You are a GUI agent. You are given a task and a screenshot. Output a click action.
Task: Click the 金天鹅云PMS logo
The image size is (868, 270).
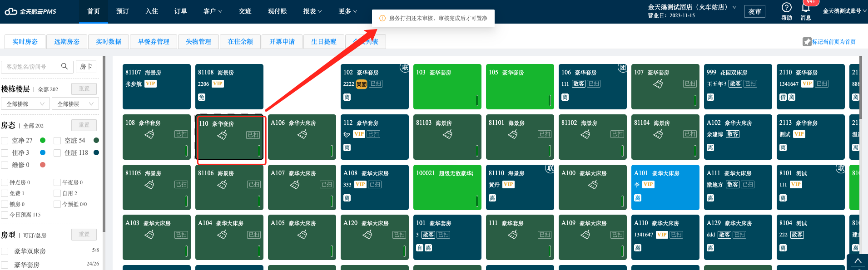click(x=30, y=11)
